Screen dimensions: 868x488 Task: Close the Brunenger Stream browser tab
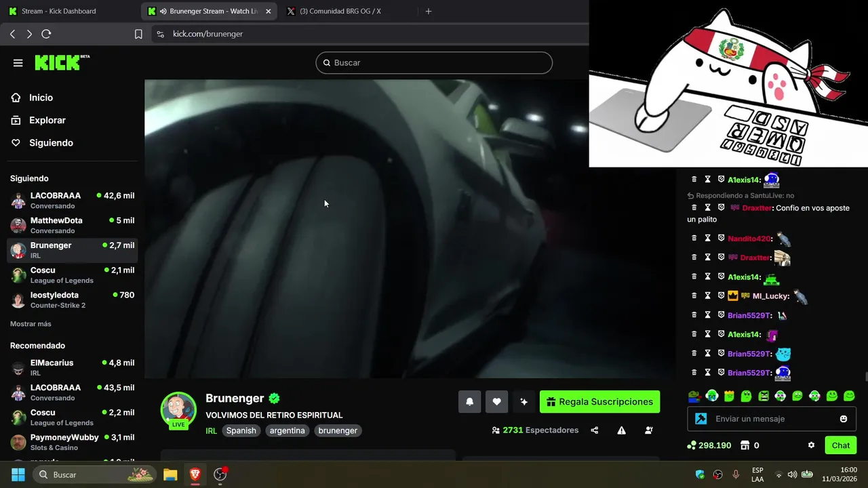tap(268, 11)
